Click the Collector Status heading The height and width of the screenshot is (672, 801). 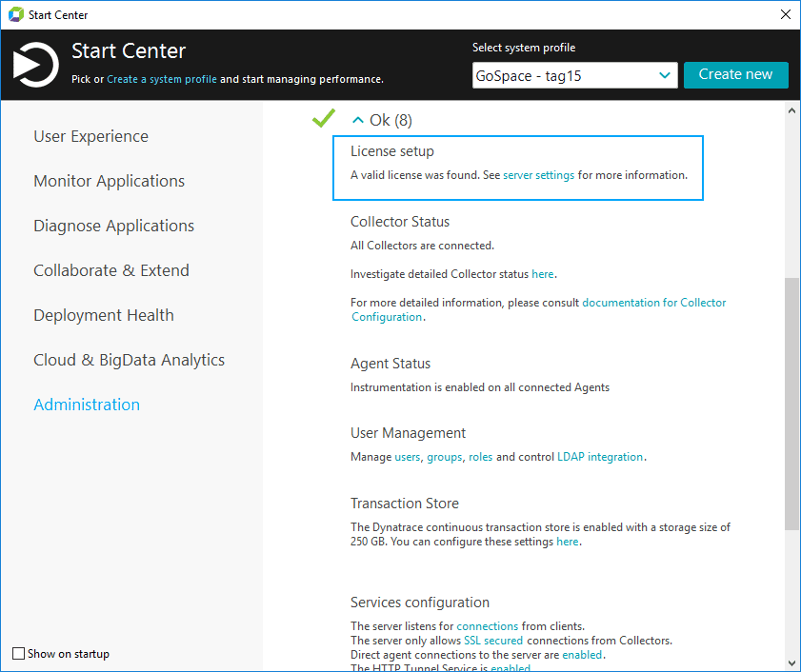(399, 222)
